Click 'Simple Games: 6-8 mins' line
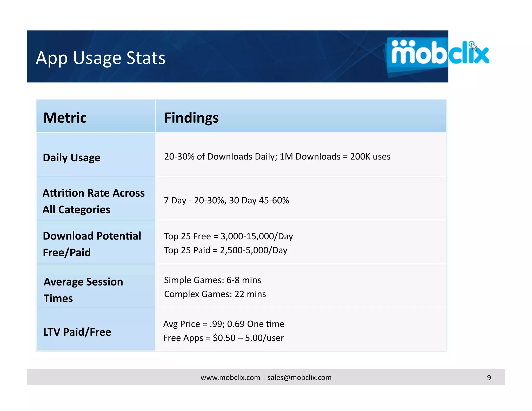 212,280
